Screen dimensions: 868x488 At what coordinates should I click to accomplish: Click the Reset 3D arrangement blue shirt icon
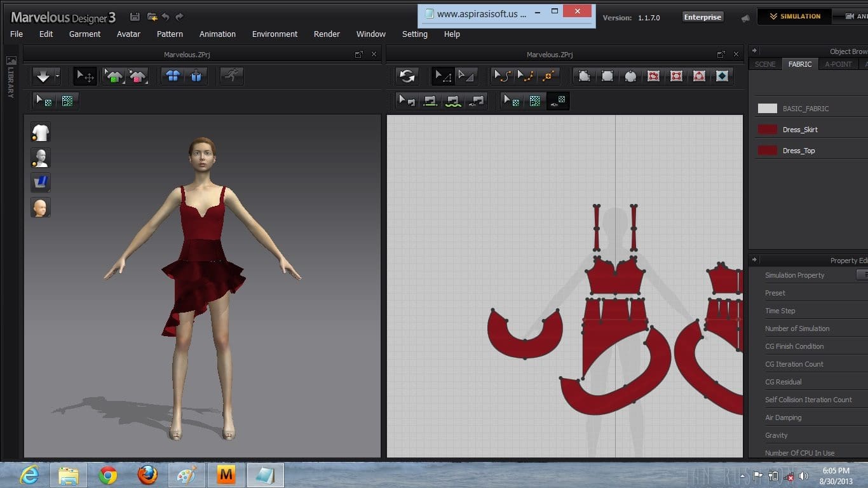196,76
